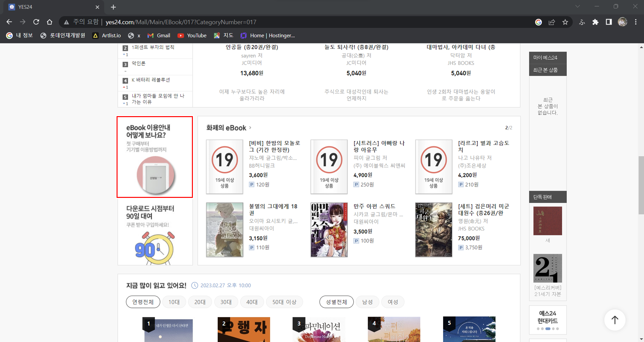Go back to the previous page
Image resolution: width=644 pixels, height=342 pixels.
tap(9, 22)
